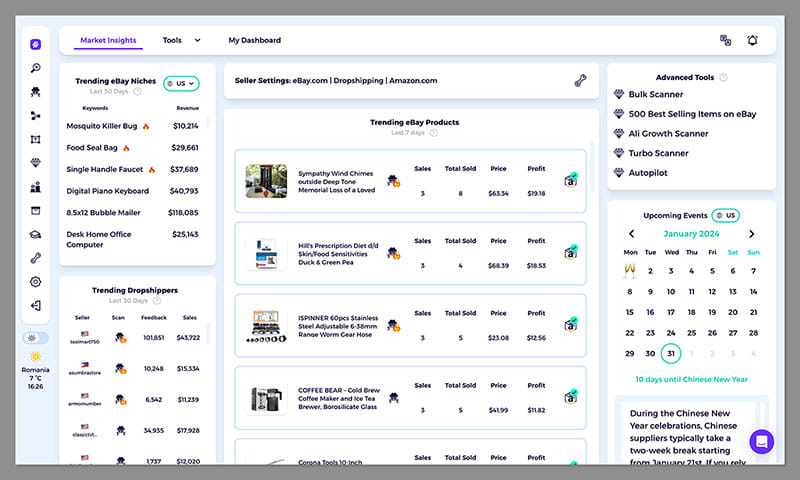Click the Trending Dropshippers scrollbar

tap(208, 333)
